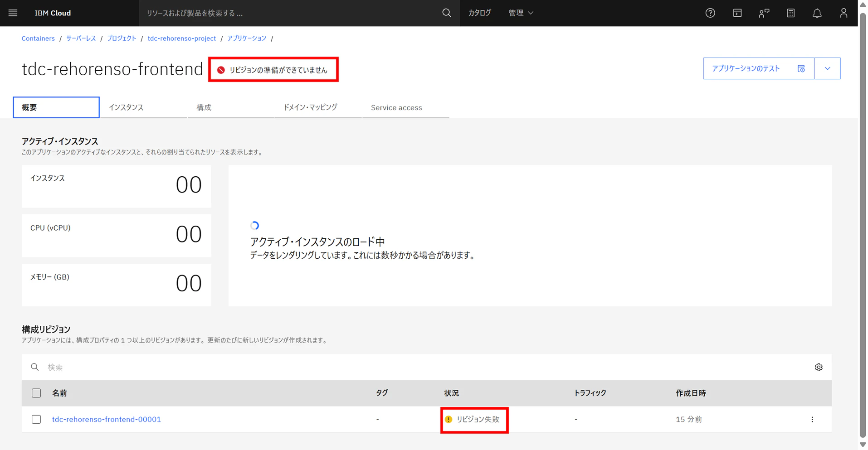Check the tdc-rehorenso-frontend-00001 row checkbox
Viewport: 868px width, 450px height.
36,419
